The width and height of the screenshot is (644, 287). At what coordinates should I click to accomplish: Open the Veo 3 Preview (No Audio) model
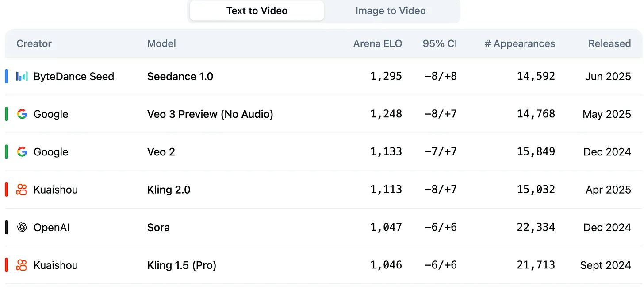[210, 114]
